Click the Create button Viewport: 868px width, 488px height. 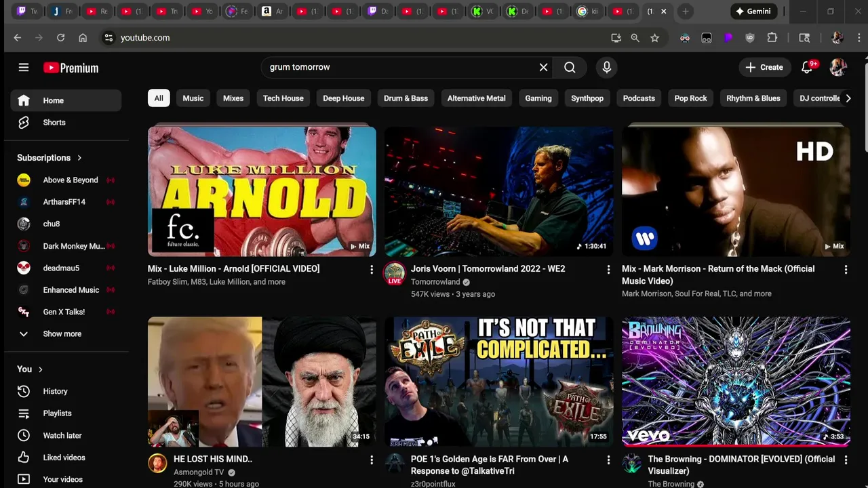pos(764,67)
